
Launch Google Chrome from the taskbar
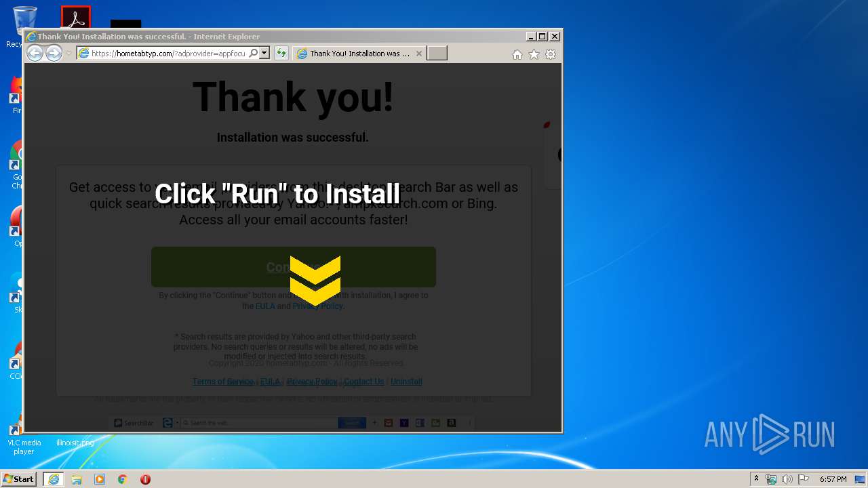[122, 479]
